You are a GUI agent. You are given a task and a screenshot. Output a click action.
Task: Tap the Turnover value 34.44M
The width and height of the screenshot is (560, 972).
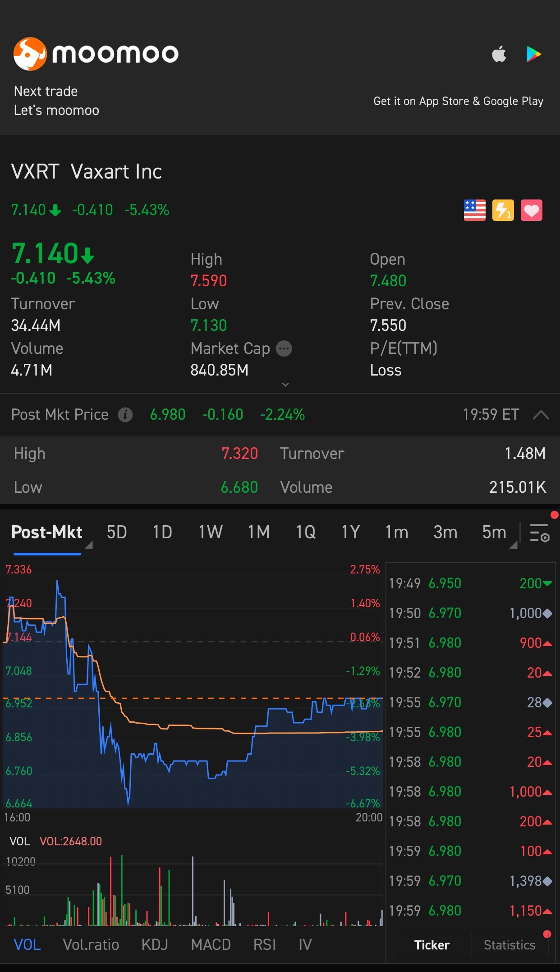coord(36,325)
